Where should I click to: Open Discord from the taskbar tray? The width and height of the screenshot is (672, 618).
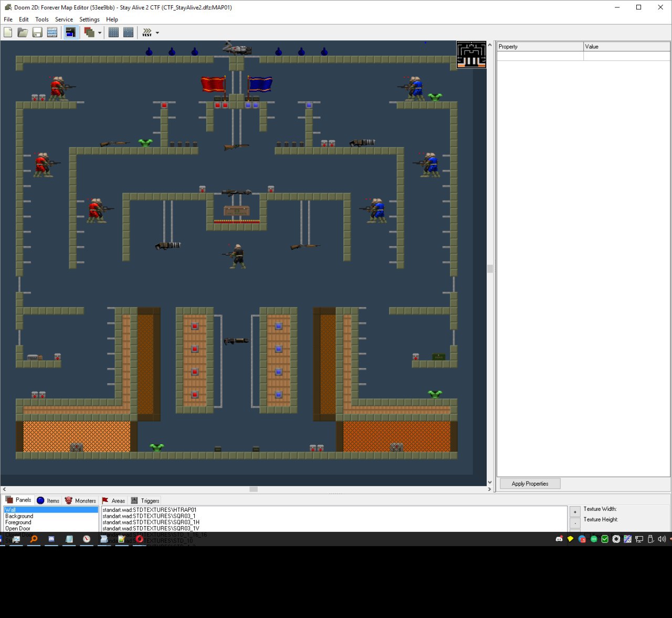tap(559, 539)
